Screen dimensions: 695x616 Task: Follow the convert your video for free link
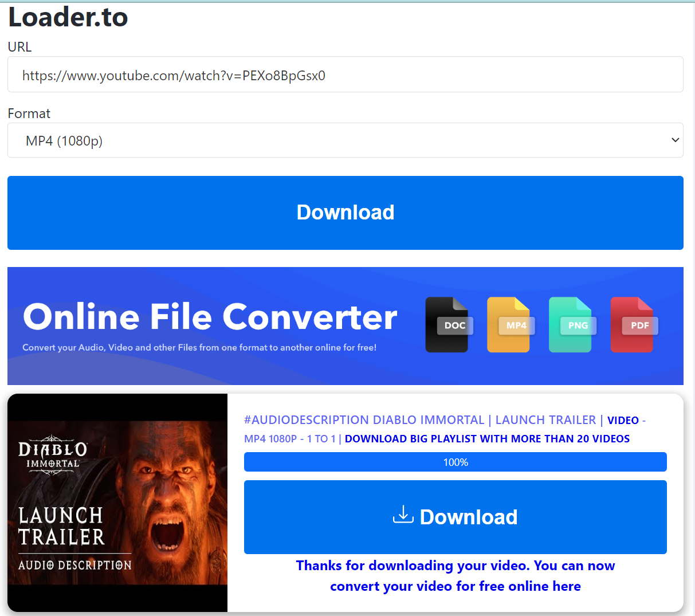456,576
